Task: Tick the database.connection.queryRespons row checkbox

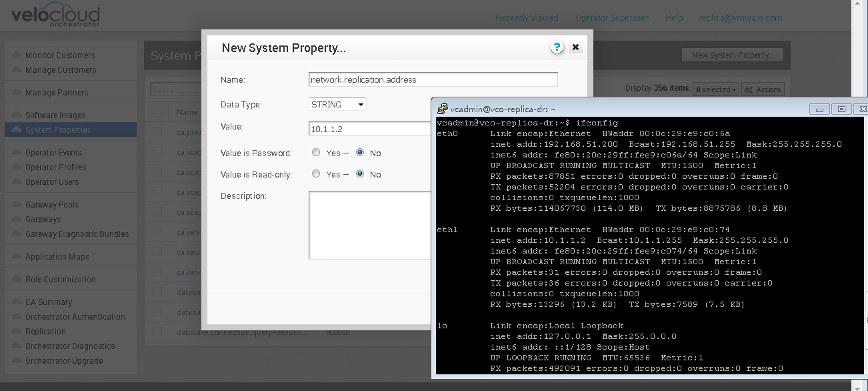Action: 157,332
